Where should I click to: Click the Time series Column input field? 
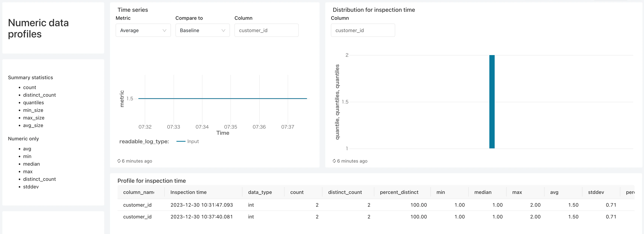pyautogui.click(x=266, y=30)
